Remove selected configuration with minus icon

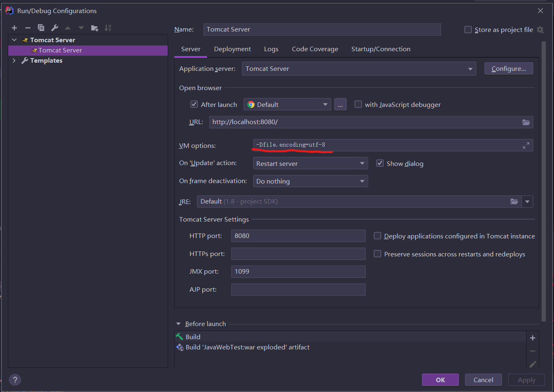pyautogui.click(x=28, y=28)
